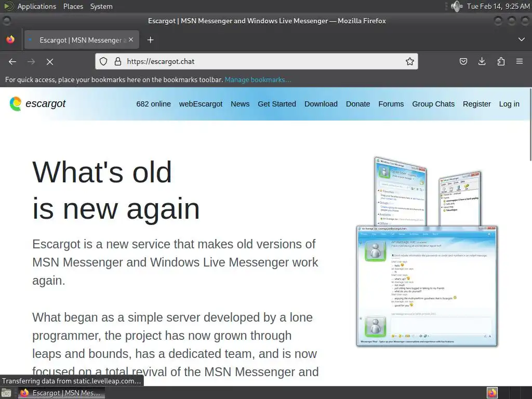Go to the Get Started page

(277, 104)
